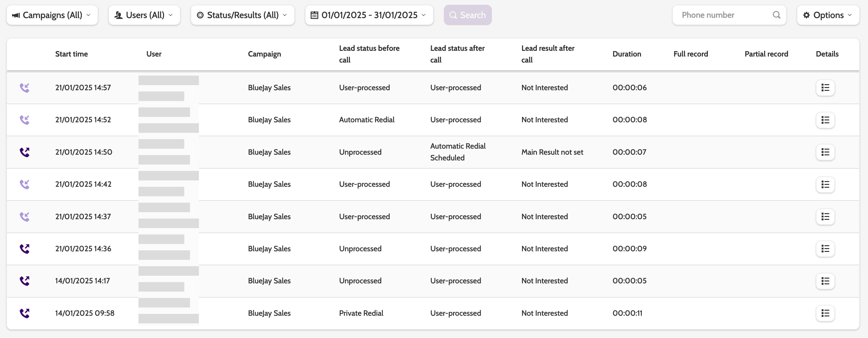
Task: Click the magnifier icon in Phone number field
Action: pos(776,15)
